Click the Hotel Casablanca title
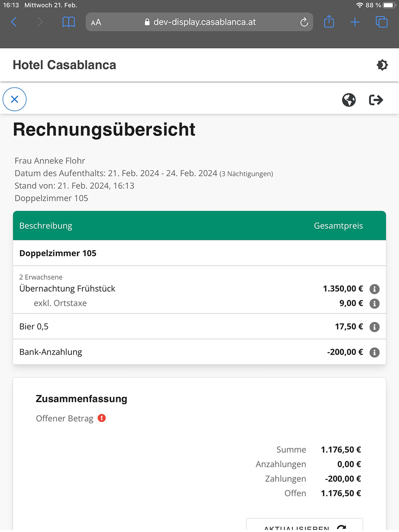This screenshot has width=399, height=532. (64, 65)
